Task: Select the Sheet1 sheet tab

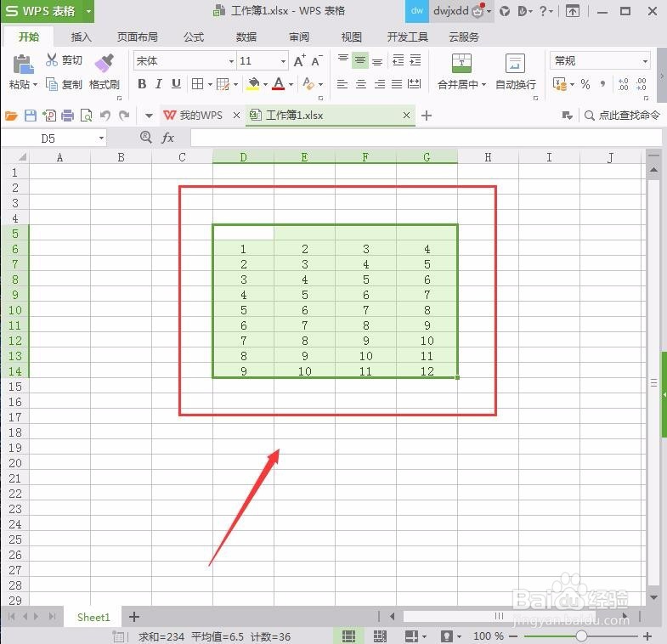Action: [93, 617]
